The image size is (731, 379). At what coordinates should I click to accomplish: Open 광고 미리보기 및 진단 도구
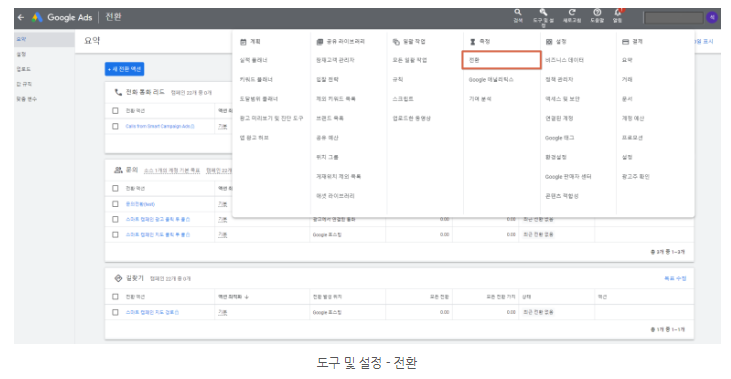271,118
